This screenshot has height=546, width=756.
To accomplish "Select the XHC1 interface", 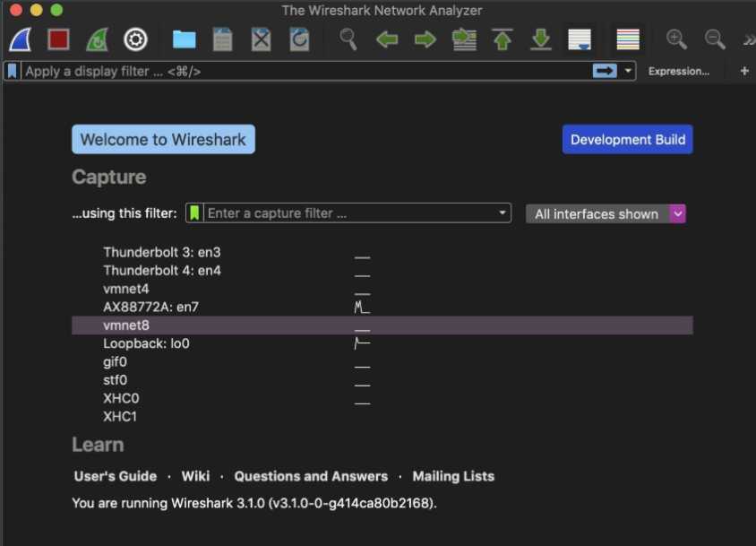I will tap(120, 417).
